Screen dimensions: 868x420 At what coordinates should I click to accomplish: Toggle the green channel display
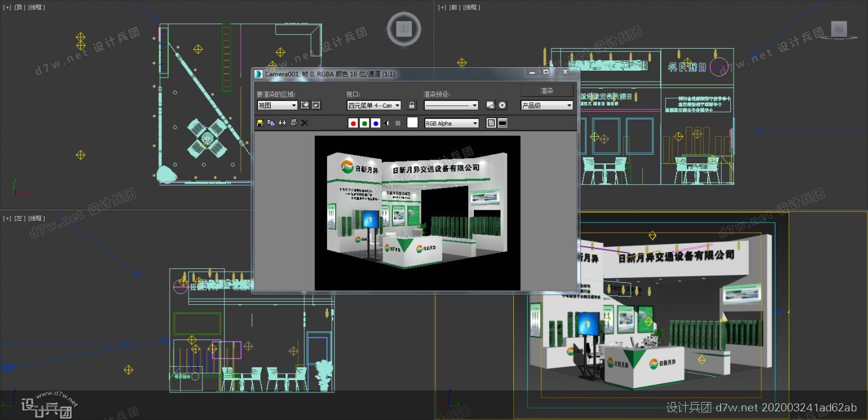(365, 123)
